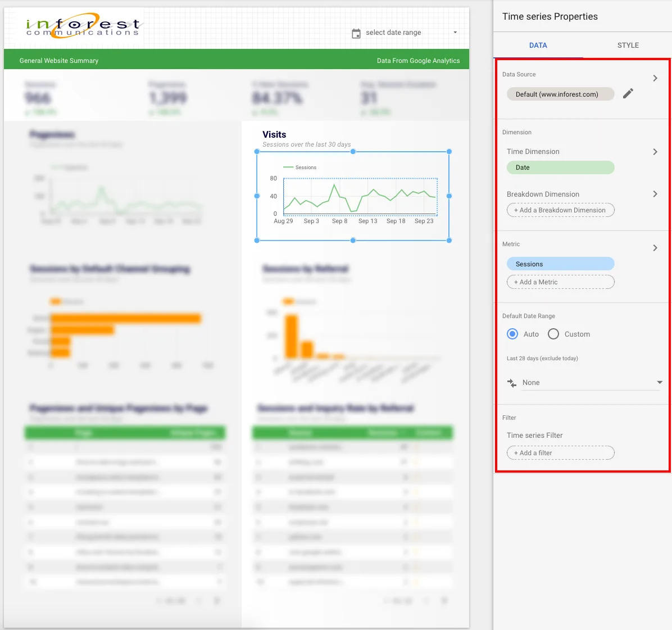Click the top-center resize handle of Visits chart
672x630 pixels.
tap(353, 151)
